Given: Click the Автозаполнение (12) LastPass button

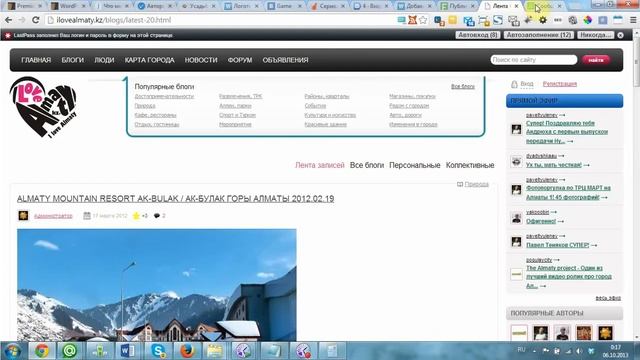Looking at the screenshot, I should [539, 35].
